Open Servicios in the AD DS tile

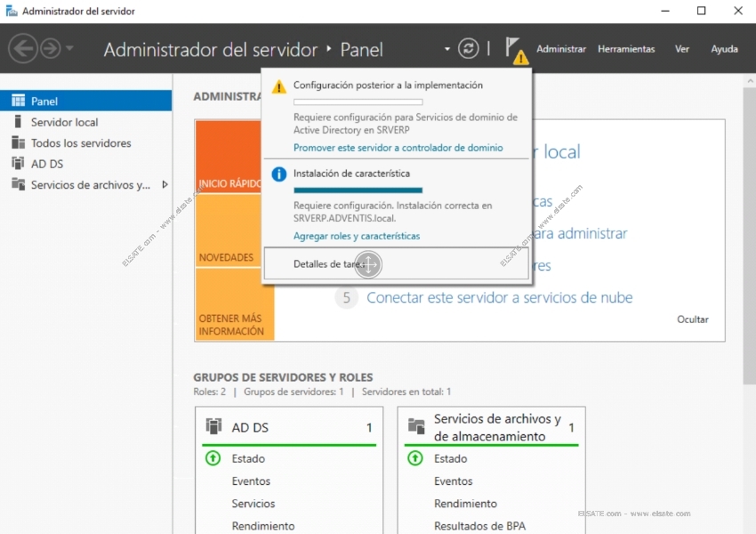[x=253, y=504]
